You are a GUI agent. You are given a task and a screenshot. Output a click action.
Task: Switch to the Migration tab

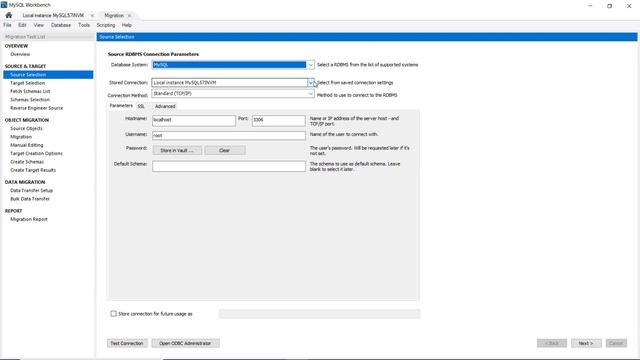[x=114, y=16]
